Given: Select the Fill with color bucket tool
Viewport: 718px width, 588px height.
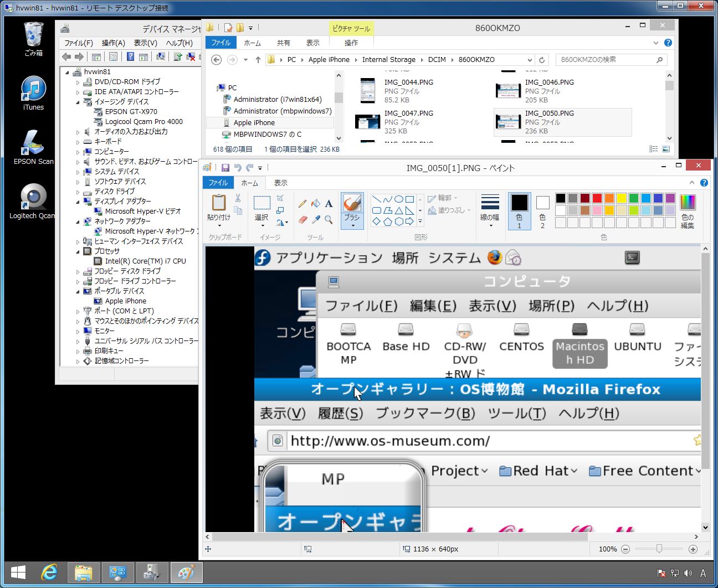Looking at the screenshot, I should pyautogui.click(x=316, y=204).
